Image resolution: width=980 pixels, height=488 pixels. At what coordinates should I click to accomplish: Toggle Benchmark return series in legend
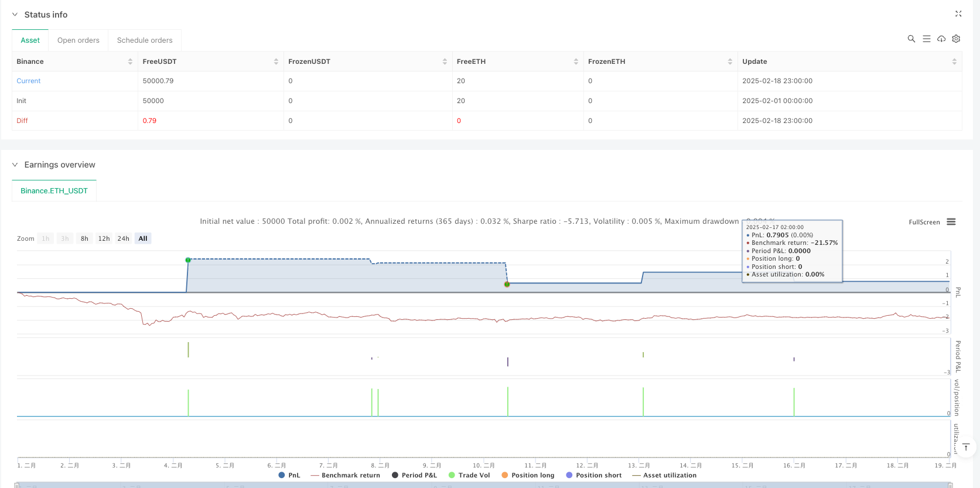pos(345,475)
